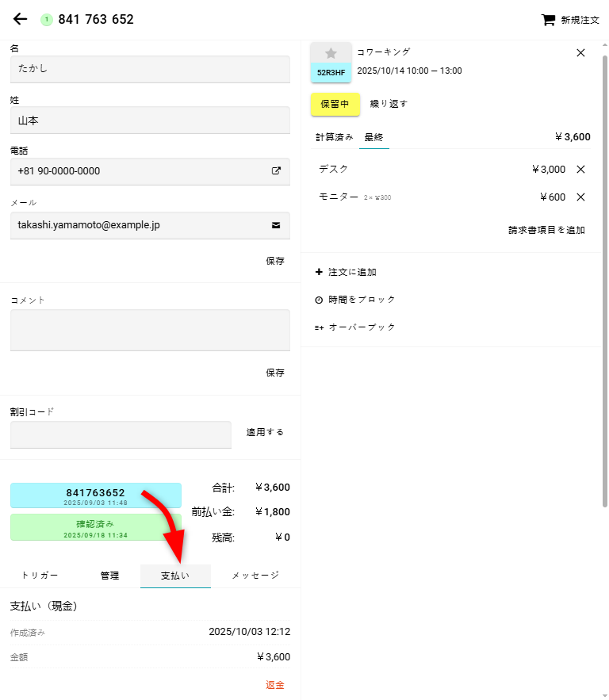The image size is (609, 700).
Task: Open new order via cart icon
Action: tap(548, 20)
